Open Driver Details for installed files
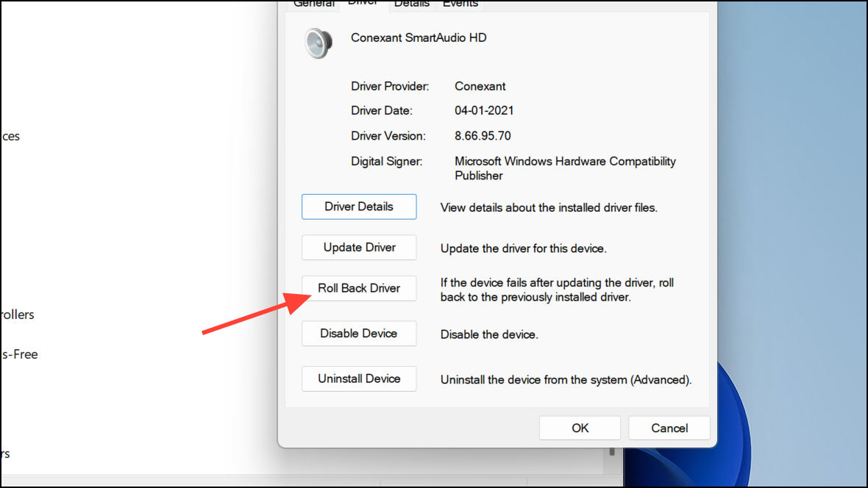This screenshot has width=868, height=488. pos(359,207)
